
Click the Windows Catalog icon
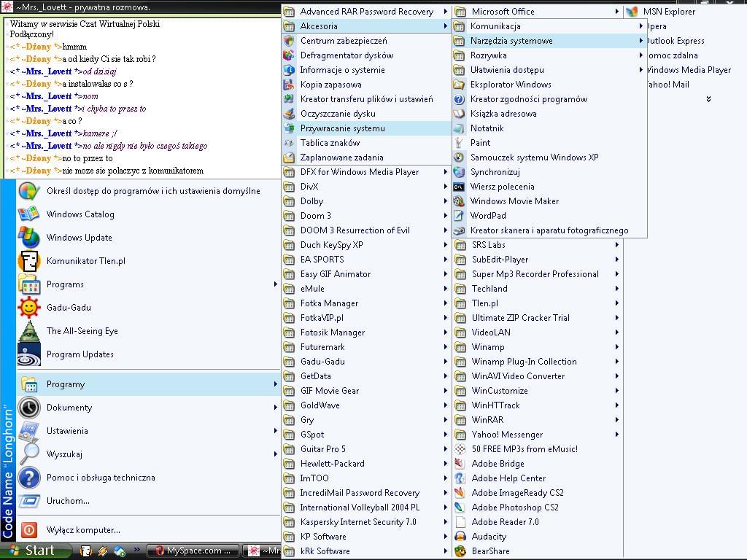[28, 214]
